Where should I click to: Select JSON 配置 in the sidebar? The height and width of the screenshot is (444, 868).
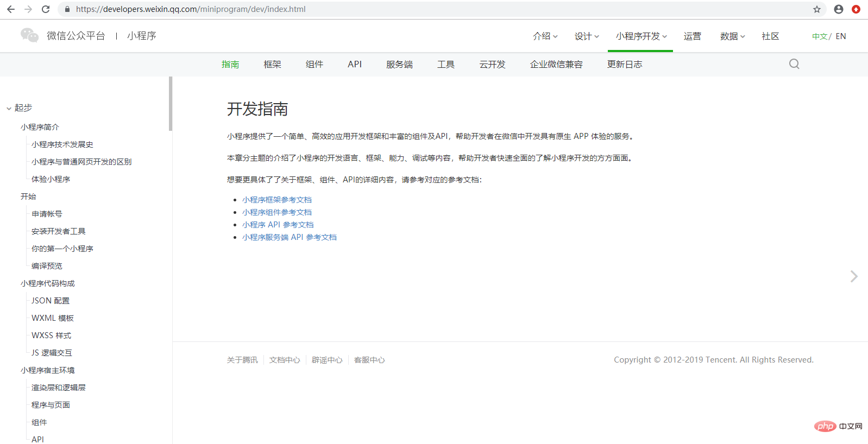pos(51,301)
